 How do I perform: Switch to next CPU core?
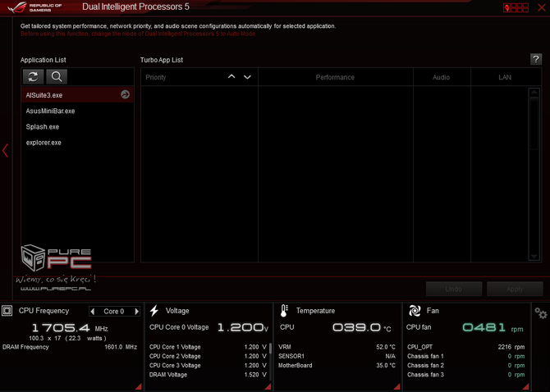(137, 311)
